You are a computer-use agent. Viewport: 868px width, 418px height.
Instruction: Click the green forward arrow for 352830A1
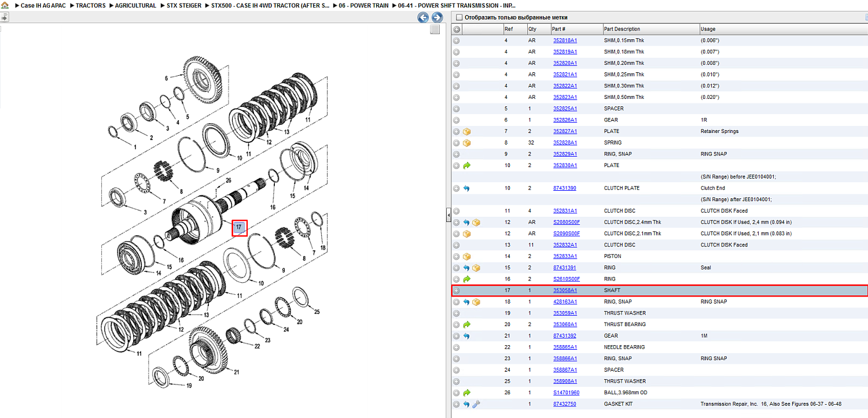click(467, 165)
